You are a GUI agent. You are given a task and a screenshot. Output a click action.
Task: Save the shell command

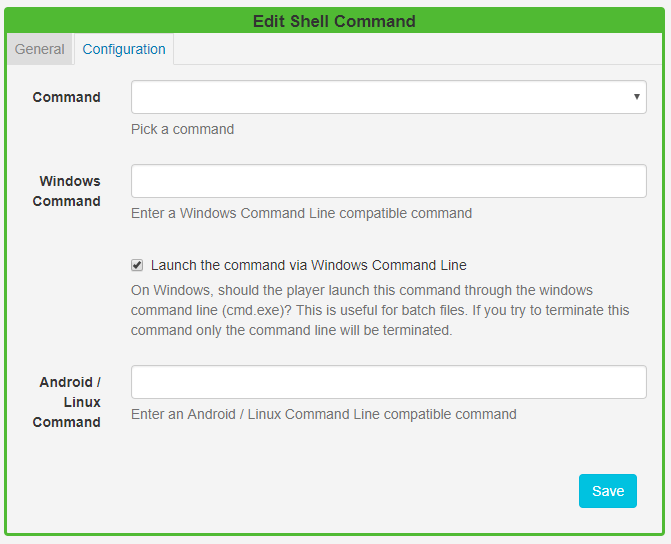click(x=607, y=491)
